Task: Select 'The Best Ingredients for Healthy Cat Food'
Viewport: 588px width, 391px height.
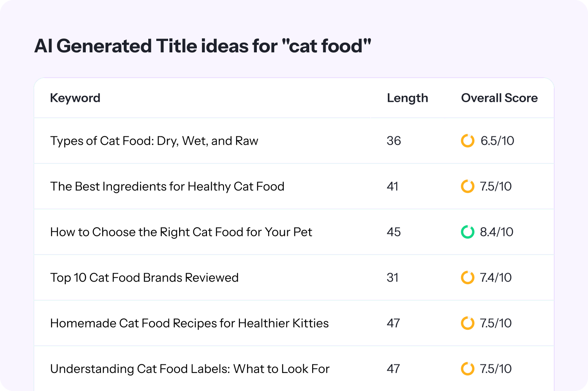Action: pos(167,187)
